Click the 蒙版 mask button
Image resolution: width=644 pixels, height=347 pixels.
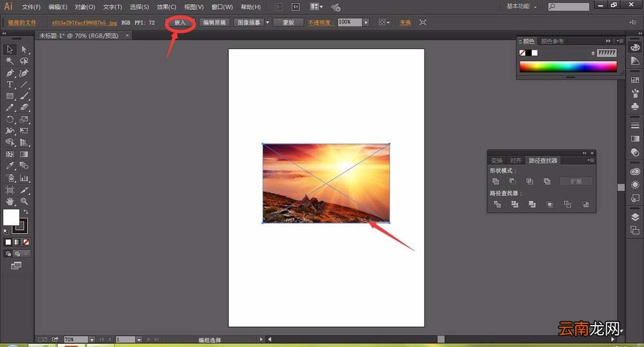click(x=289, y=23)
